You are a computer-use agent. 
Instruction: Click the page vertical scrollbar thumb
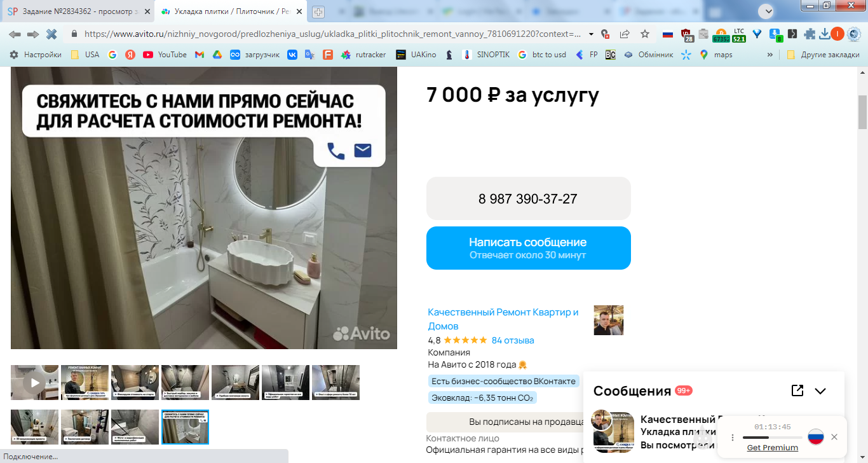click(862, 113)
